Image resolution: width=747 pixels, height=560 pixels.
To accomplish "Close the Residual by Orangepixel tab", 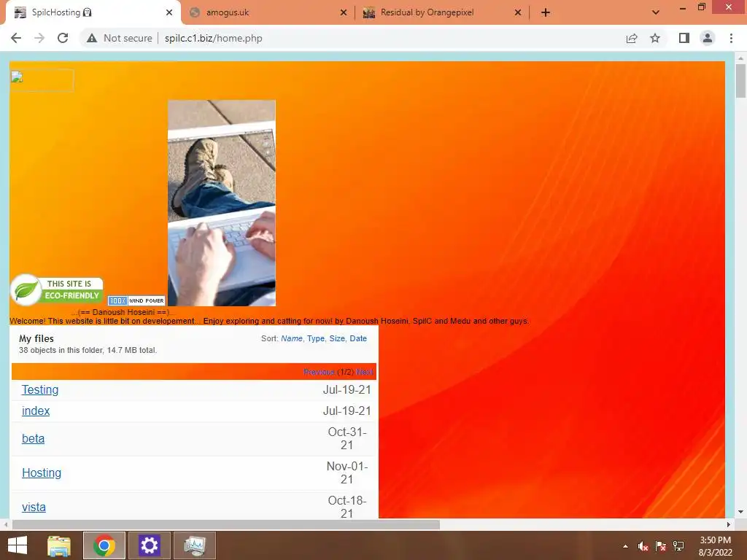I will [x=518, y=13].
